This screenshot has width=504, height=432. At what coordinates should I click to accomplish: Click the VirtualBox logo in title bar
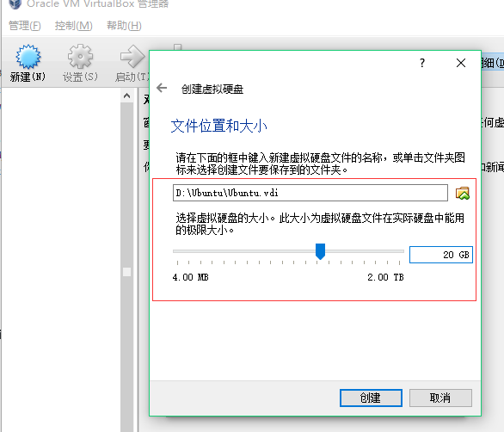coord(15,3)
